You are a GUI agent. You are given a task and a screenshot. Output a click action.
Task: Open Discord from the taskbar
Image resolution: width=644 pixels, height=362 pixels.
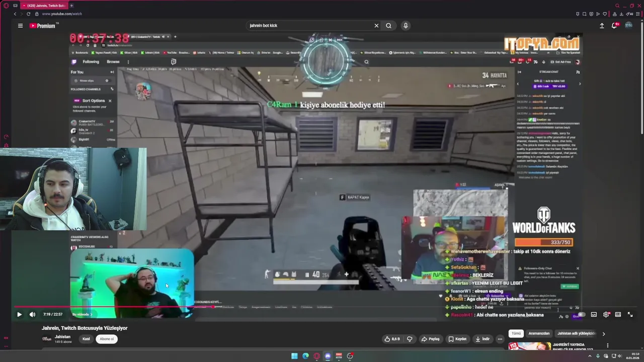pos(328,356)
